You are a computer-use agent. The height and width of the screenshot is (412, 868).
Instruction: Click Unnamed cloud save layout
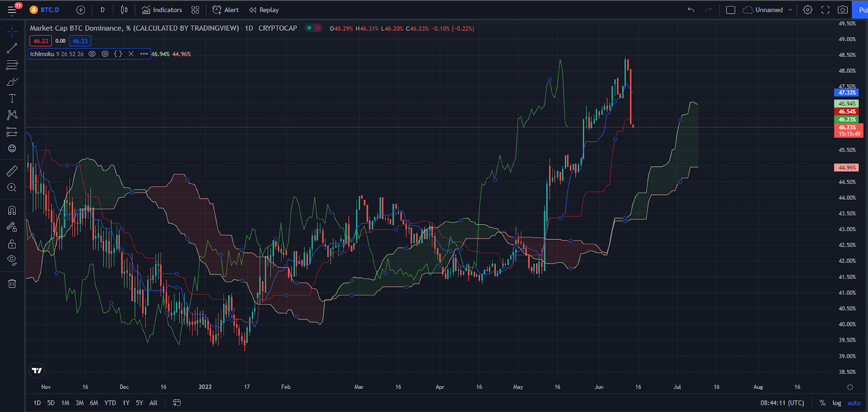pyautogui.click(x=763, y=10)
